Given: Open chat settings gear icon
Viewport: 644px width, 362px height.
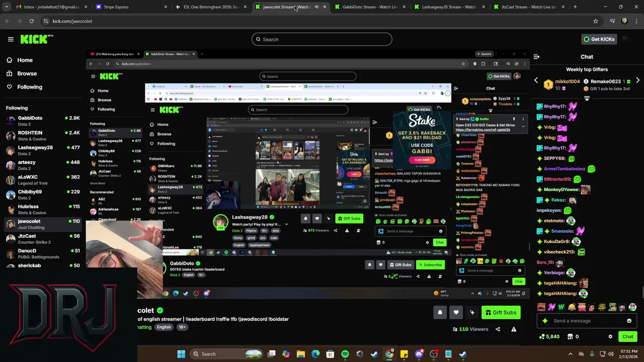Looking at the screenshot, I should pos(610,336).
